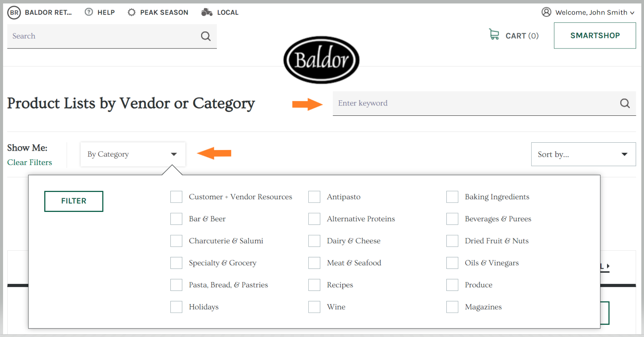Open the Sort by dropdown
644x337 pixels.
583,154
